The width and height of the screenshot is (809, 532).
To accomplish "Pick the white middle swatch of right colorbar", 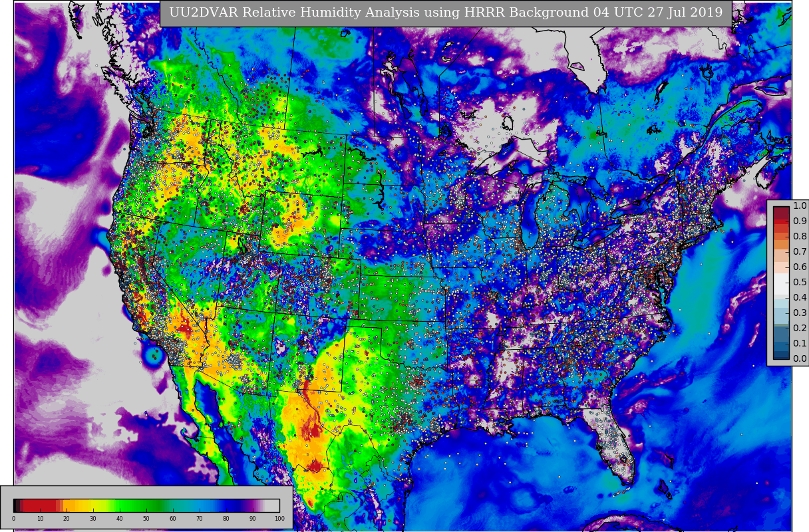I will (x=781, y=283).
